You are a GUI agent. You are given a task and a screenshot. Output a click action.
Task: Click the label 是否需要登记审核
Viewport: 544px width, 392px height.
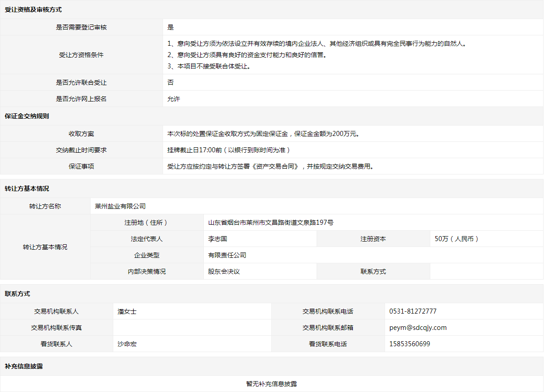point(82,27)
